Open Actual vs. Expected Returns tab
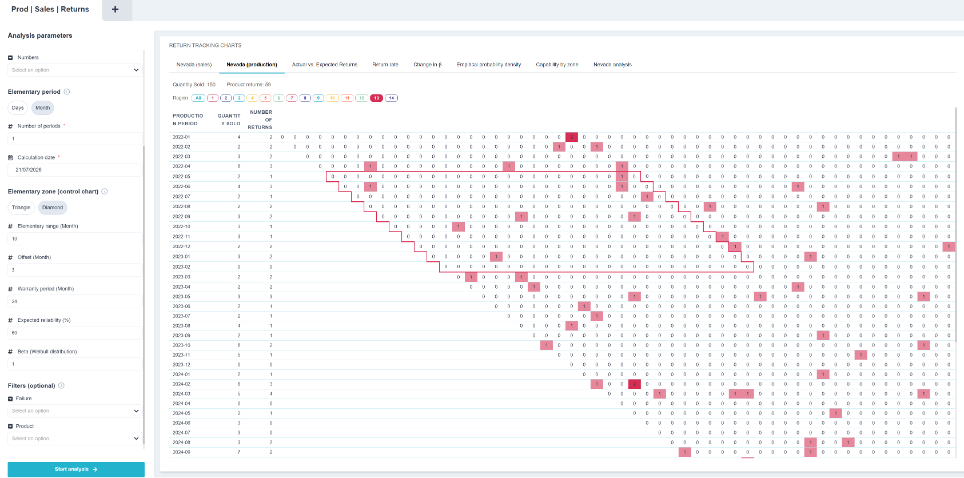The width and height of the screenshot is (964, 478). (x=323, y=64)
